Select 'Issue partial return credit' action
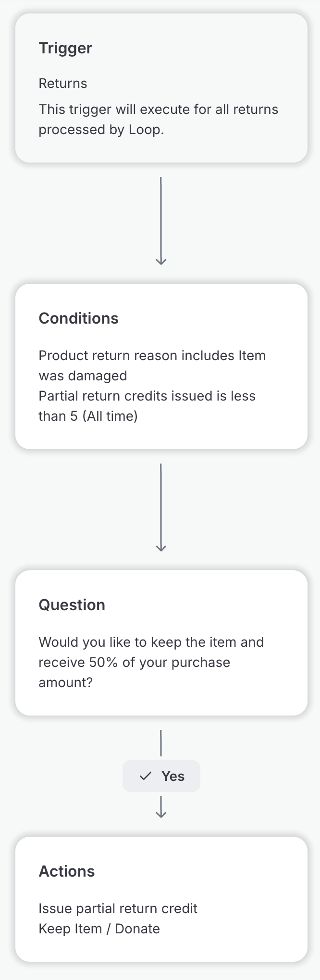This screenshot has width=320, height=980. 118,908
